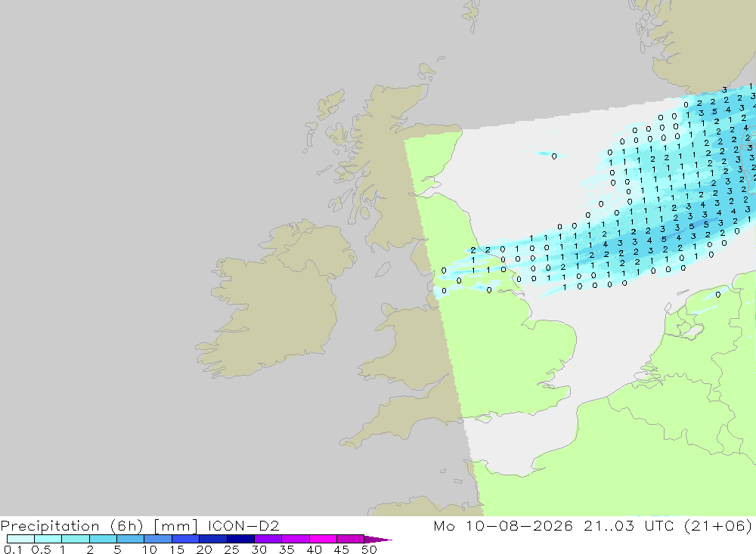The height and width of the screenshot is (554, 756).
Task: Click the 45–50 mm legend color swatch
Action: pos(351,539)
